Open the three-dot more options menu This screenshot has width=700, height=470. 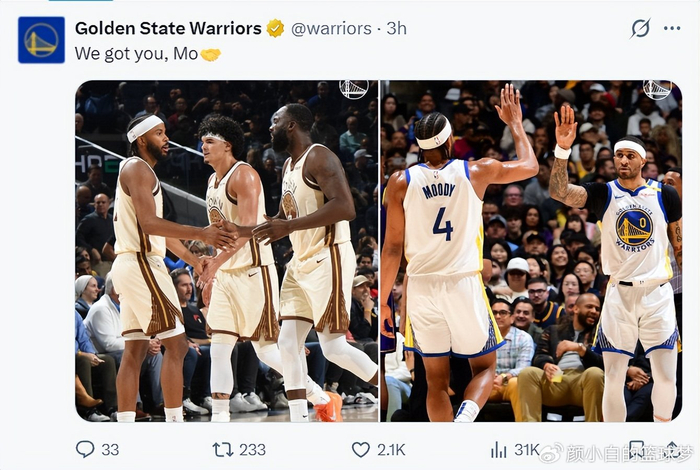(x=672, y=28)
